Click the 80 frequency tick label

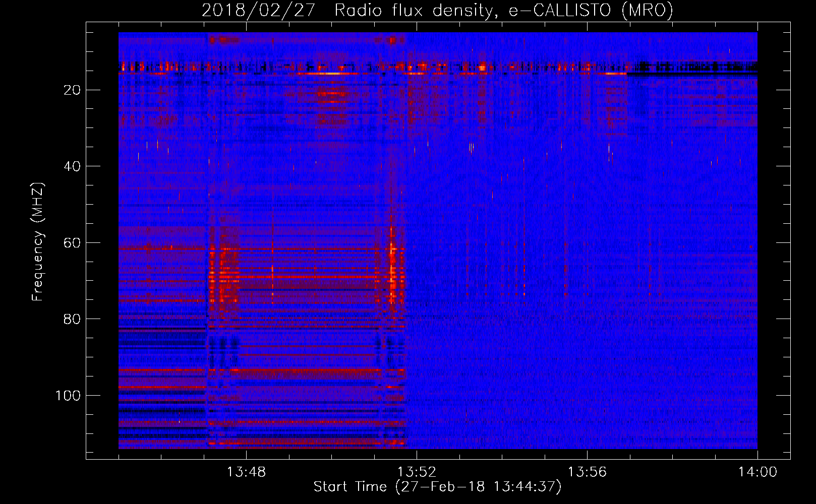pos(73,319)
